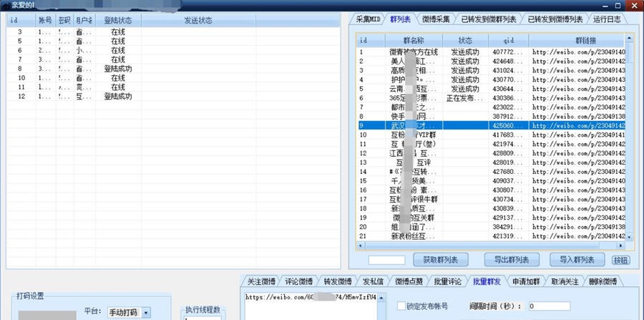Open the 取消关注 tab
The height and width of the screenshot is (320, 644).
565,281
